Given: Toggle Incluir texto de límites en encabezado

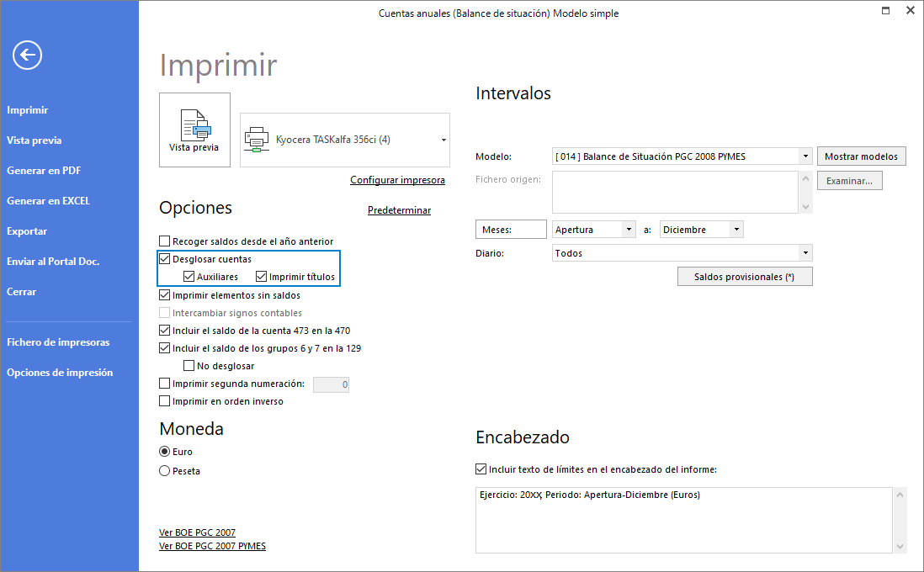Looking at the screenshot, I should 481,469.
